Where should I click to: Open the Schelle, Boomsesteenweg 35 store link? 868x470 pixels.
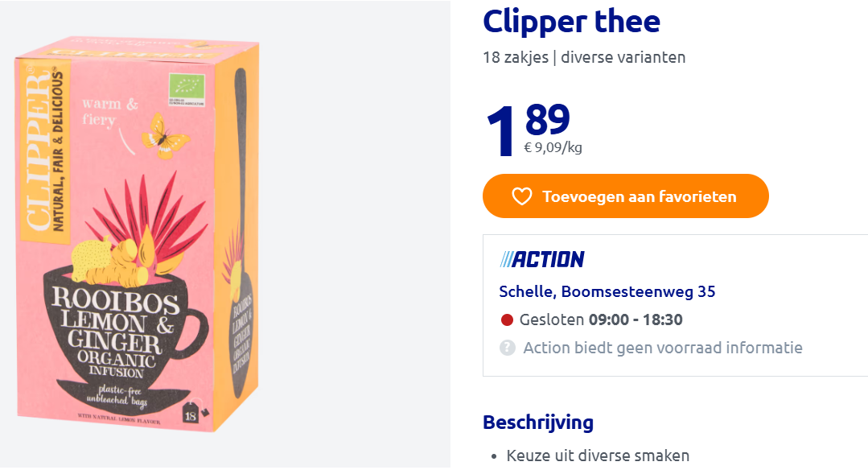599,291
